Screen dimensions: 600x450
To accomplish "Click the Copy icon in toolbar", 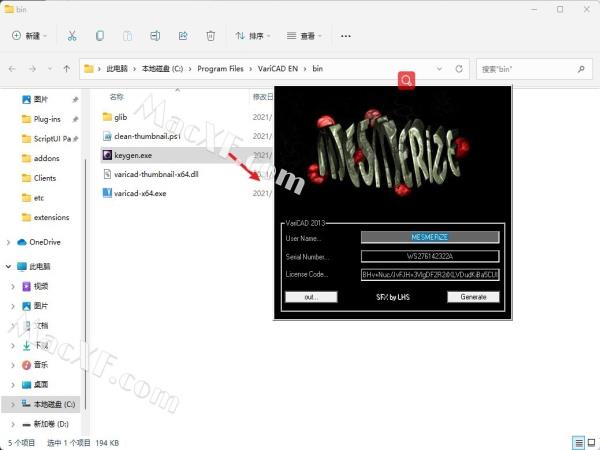I will [99, 36].
